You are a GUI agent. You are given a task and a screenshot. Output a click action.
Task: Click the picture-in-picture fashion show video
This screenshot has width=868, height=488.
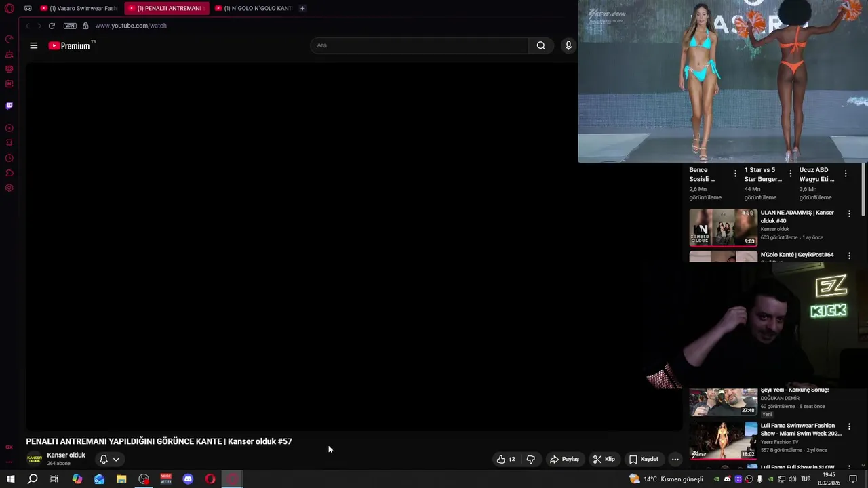coord(723,81)
